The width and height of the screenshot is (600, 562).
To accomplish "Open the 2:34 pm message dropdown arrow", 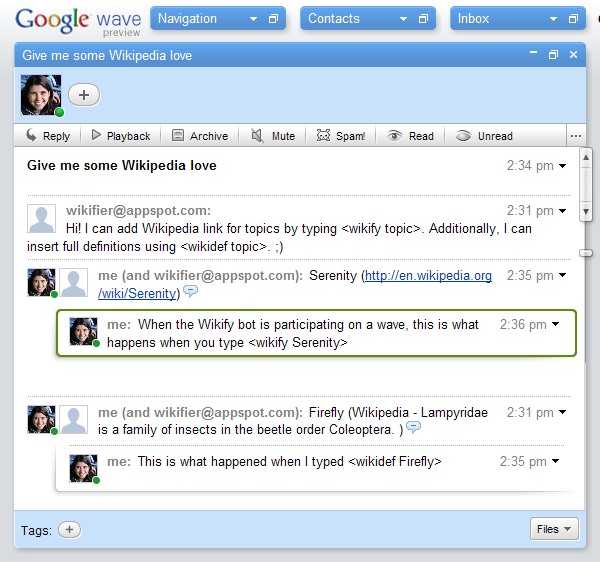I will pyautogui.click(x=562, y=166).
